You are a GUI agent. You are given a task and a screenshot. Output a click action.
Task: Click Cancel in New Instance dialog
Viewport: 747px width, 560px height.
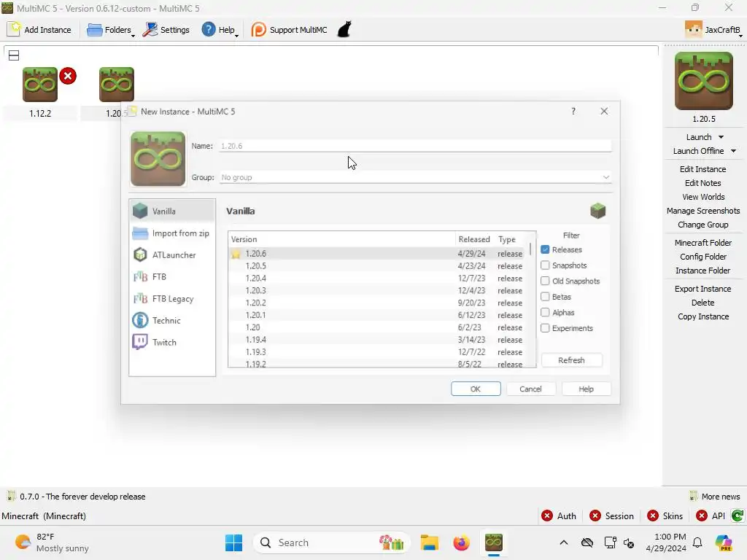coord(530,389)
